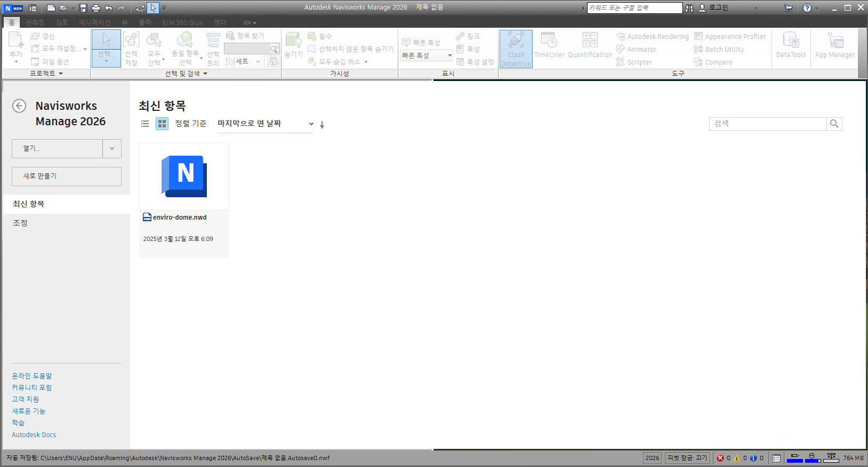Open the Appearance Profiler

click(730, 37)
